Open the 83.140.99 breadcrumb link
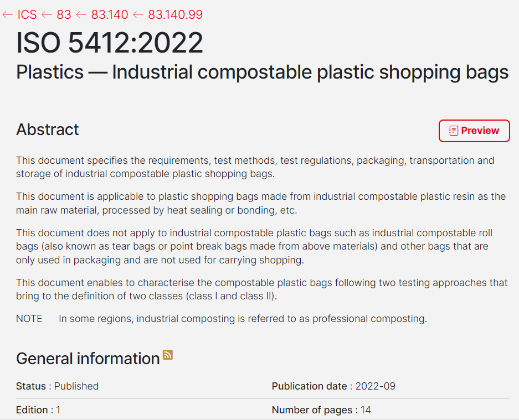 coord(175,15)
